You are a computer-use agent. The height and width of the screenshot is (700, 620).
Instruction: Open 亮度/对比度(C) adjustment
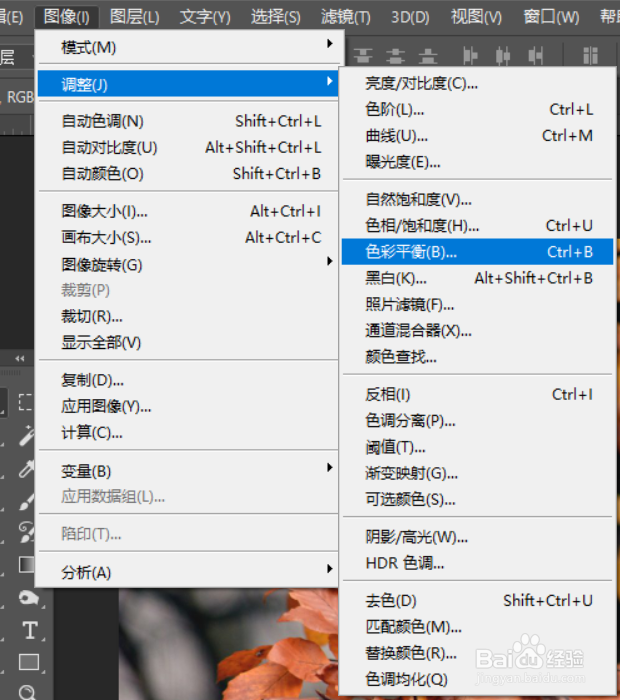[x=478, y=83]
